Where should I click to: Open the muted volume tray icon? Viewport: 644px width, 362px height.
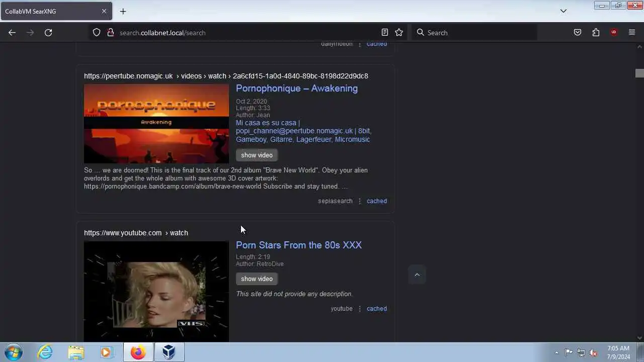click(593, 352)
